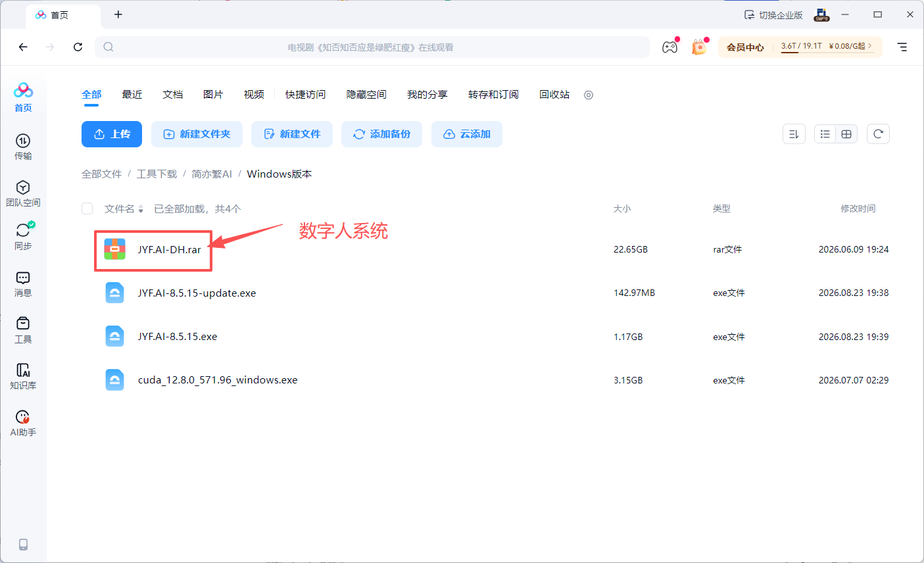Click the back navigation arrow
Image resolution: width=924 pixels, height=563 pixels.
click(x=23, y=47)
